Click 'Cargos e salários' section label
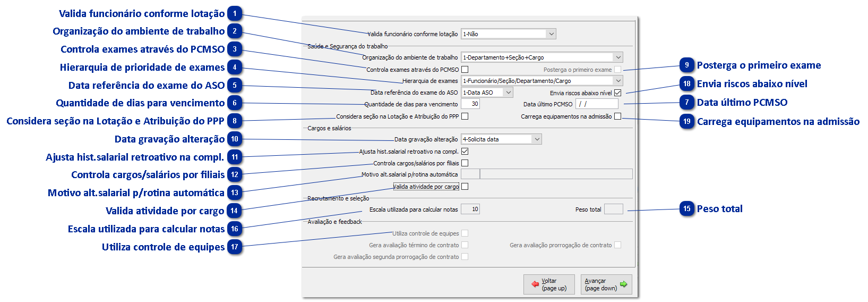The width and height of the screenshot is (868, 302). pos(329,128)
